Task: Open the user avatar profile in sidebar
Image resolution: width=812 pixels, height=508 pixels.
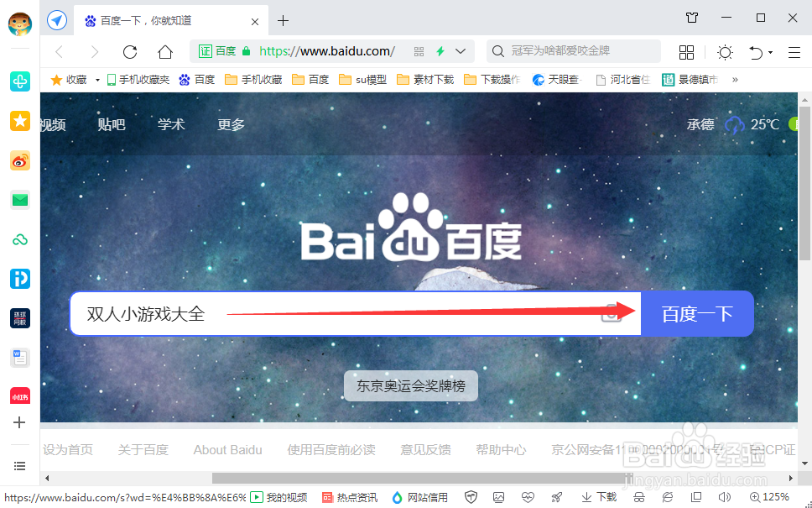Action: pyautogui.click(x=19, y=24)
